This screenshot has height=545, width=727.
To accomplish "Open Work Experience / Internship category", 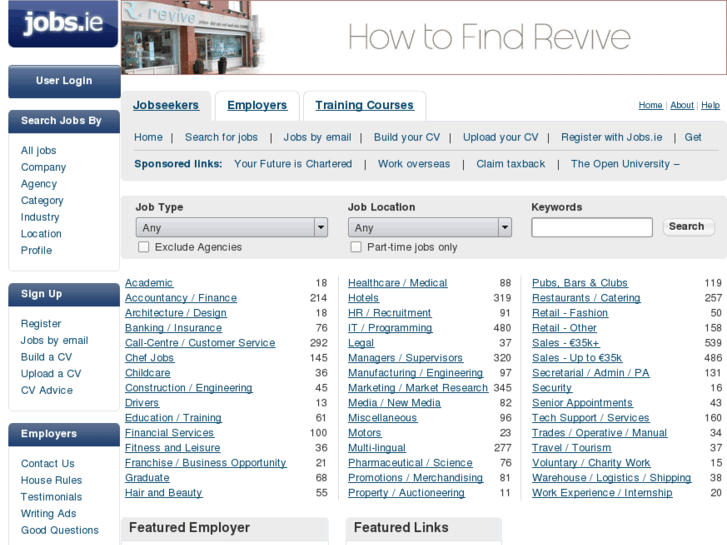I will click(602, 493).
